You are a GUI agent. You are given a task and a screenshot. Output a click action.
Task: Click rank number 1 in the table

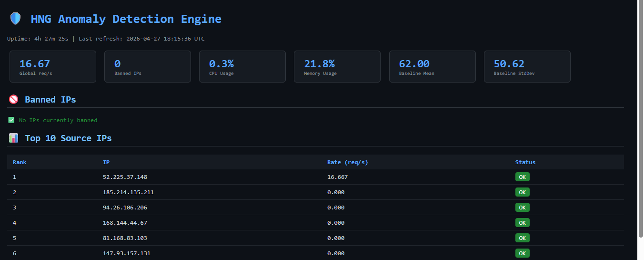(14, 177)
